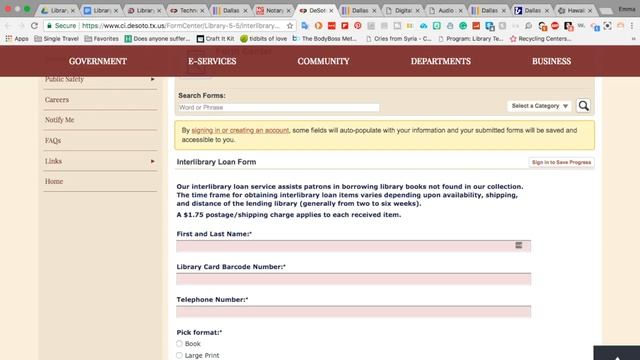Open the Recycling Centers bookmark
640x360 pixels.
(540, 39)
